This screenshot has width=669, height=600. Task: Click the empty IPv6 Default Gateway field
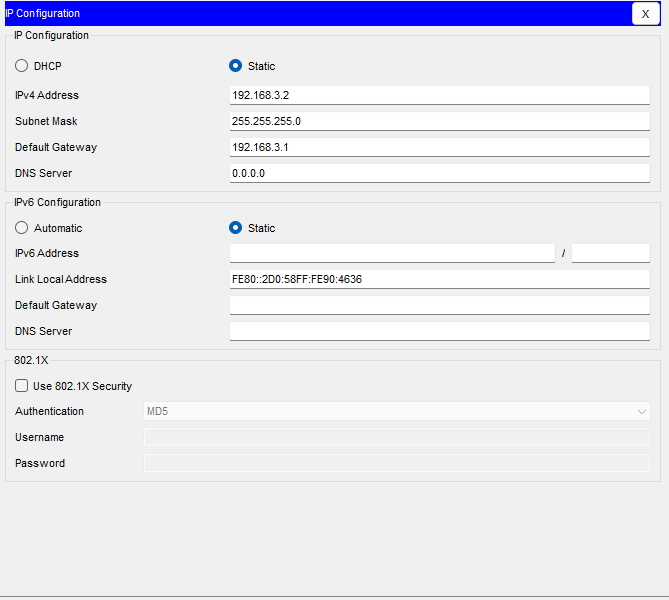point(439,305)
